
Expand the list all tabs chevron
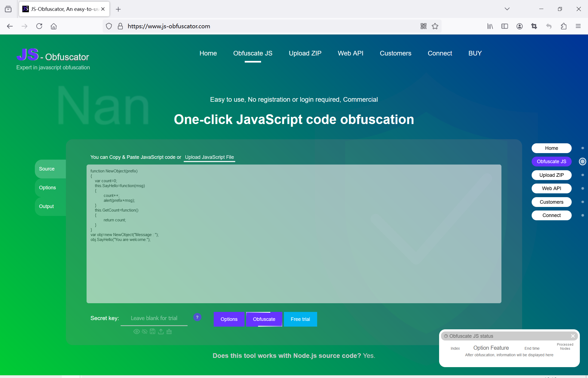(507, 9)
